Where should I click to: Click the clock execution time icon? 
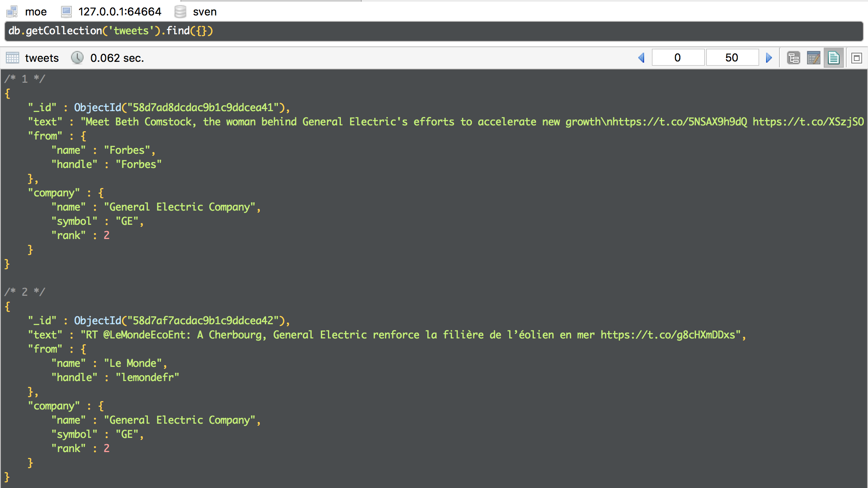[x=77, y=58]
